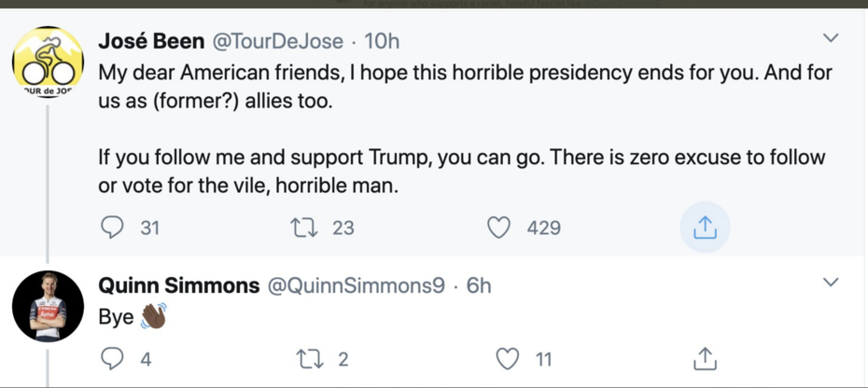The height and width of the screenshot is (388, 868).
Task: Retweet José Been's tweet
Action: point(305,227)
